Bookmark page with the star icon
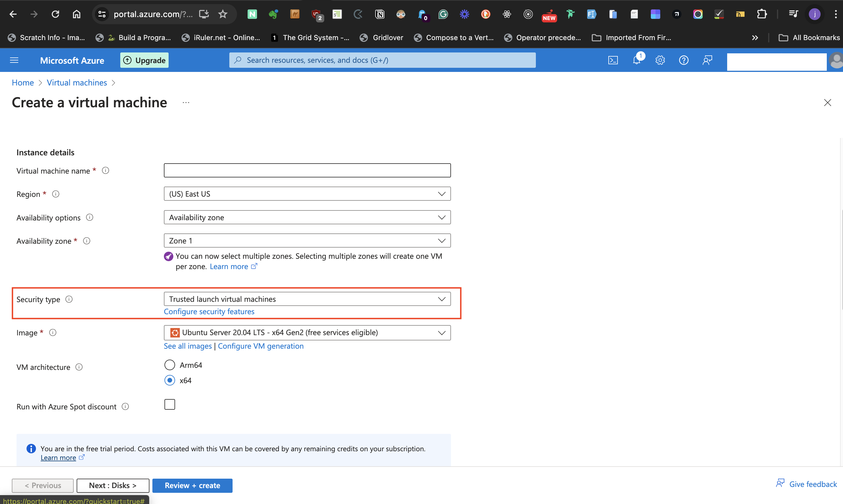Image resolution: width=843 pixels, height=504 pixels. pyautogui.click(x=223, y=14)
